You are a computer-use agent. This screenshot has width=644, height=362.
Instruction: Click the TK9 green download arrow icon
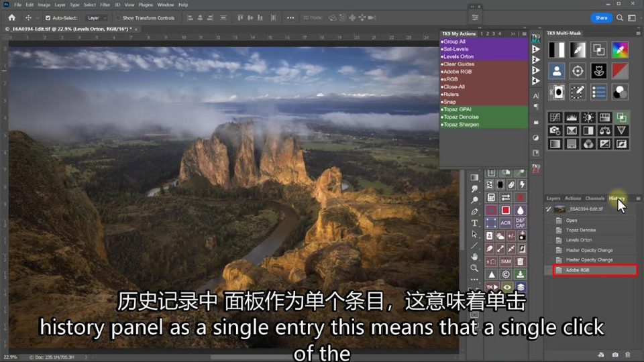(520, 274)
